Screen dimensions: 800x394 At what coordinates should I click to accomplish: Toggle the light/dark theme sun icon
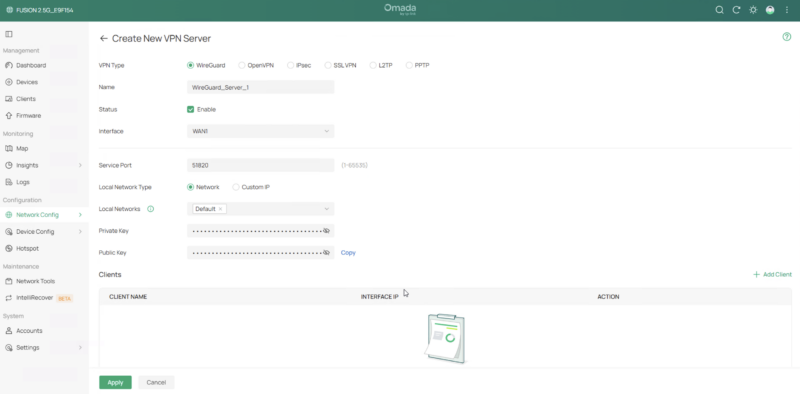tap(753, 10)
